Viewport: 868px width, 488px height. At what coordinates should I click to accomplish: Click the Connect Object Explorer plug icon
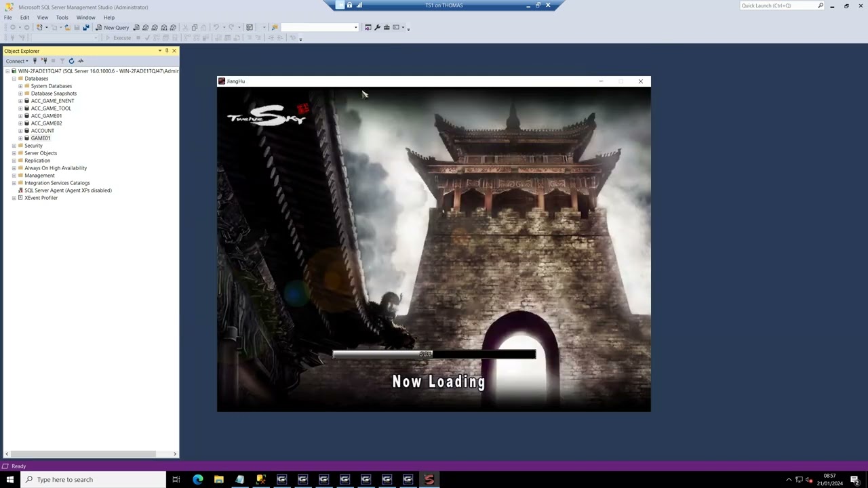[35, 61]
